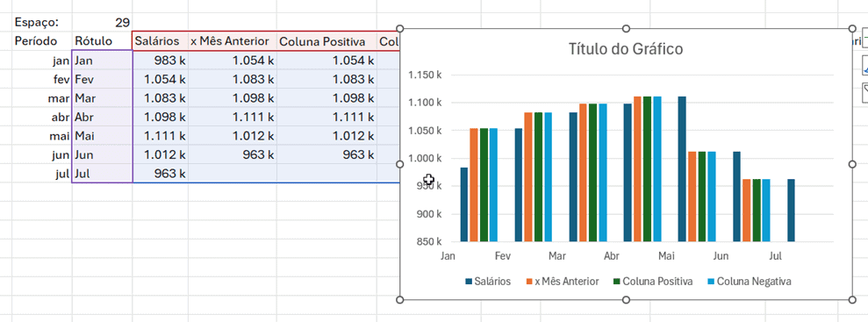
Task: Select Coluna Positiva cell 1.111 k
Action: tap(327, 117)
